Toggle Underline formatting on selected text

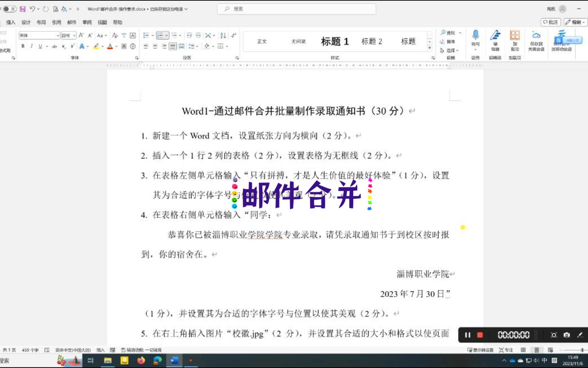pos(40,46)
